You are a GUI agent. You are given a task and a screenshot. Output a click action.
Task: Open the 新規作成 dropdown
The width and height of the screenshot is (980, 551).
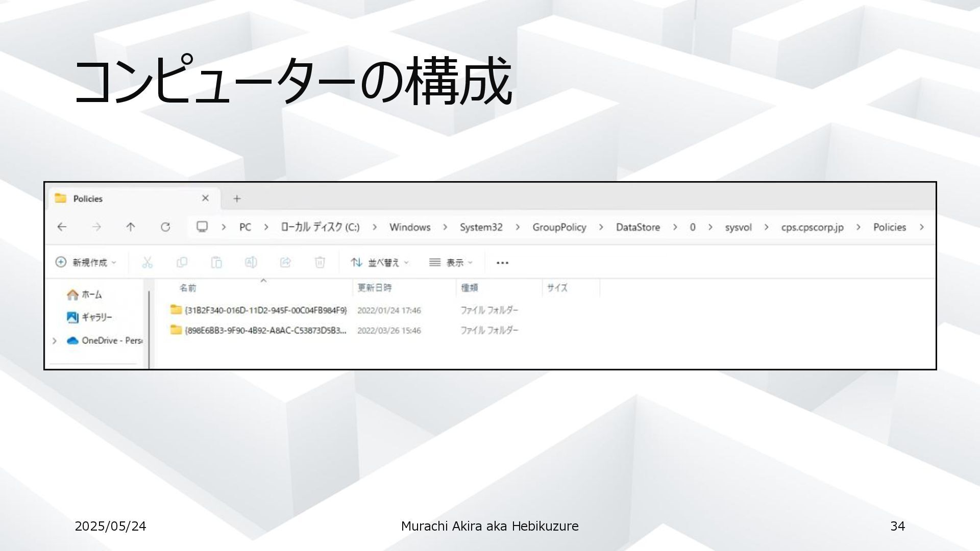click(x=86, y=262)
